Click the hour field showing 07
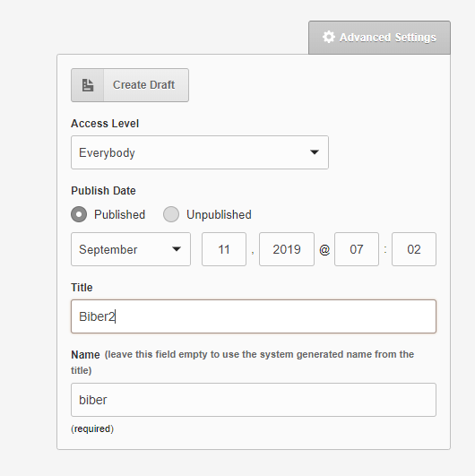Viewport: 475px width, 476px height. pyautogui.click(x=357, y=249)
